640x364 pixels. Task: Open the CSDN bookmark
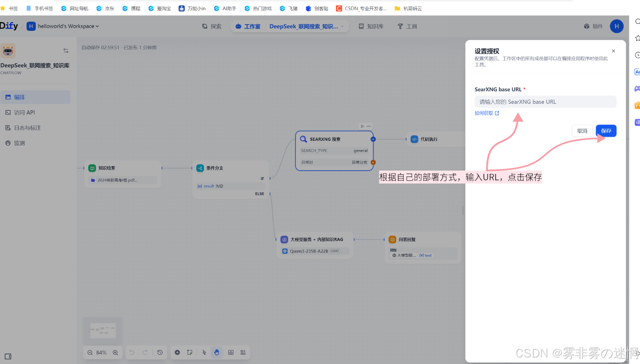coord(361,8)
